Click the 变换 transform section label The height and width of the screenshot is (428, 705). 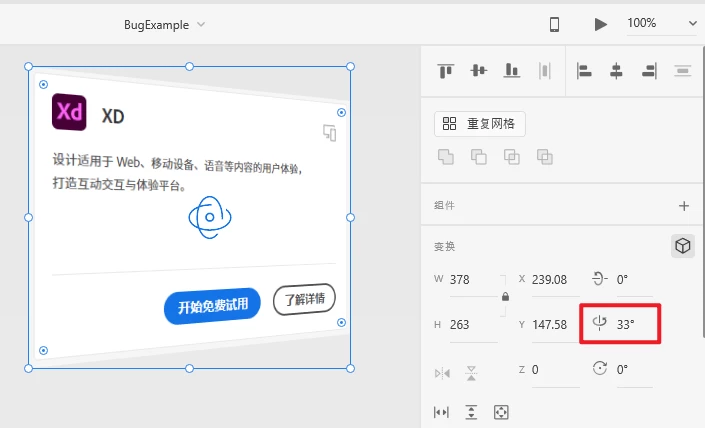445,246
